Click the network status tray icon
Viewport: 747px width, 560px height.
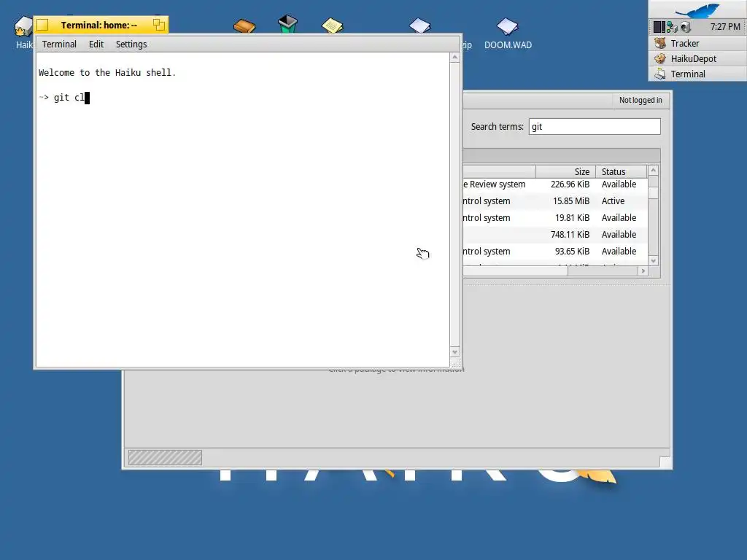click(x=672, y=27)
